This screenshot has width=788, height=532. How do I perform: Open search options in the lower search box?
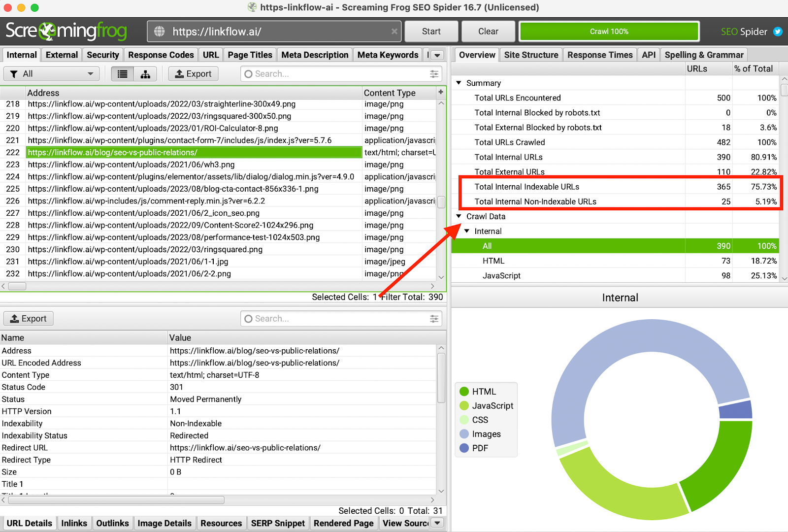click(x=434, y=319)
